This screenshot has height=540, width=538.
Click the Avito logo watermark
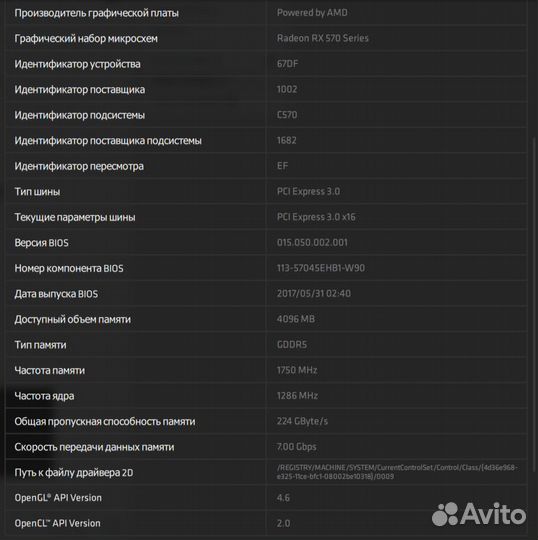[x=479, y=514]
